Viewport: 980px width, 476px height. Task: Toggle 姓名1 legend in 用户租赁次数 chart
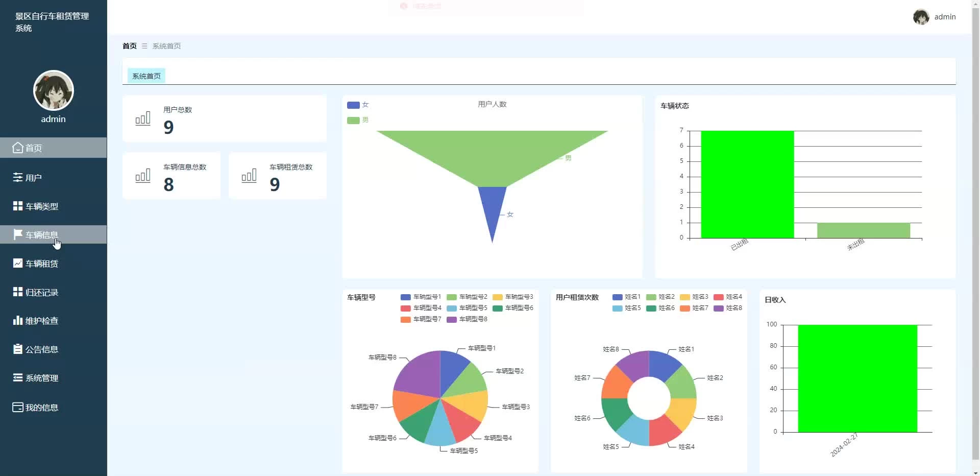[x=626, y=297]
